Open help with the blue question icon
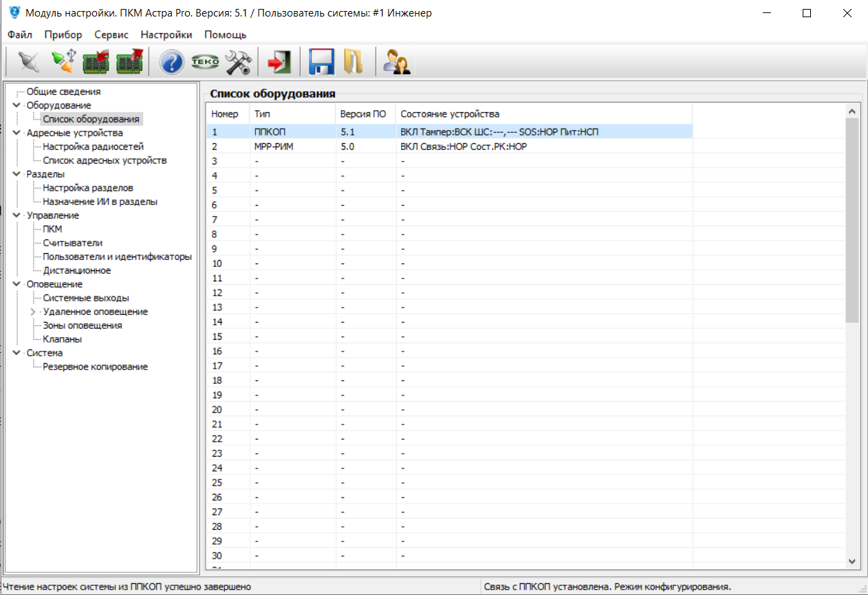Viewport: 868px width, 595px height. click(x=171, y=63)
